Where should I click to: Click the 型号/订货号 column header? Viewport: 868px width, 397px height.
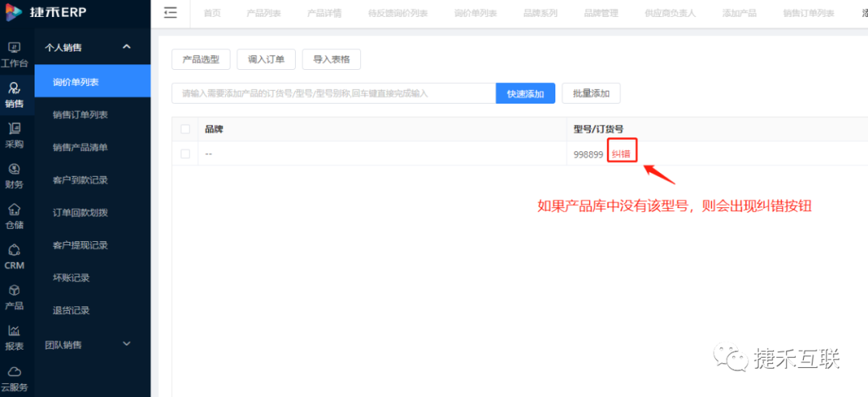(x=599, y=129)
